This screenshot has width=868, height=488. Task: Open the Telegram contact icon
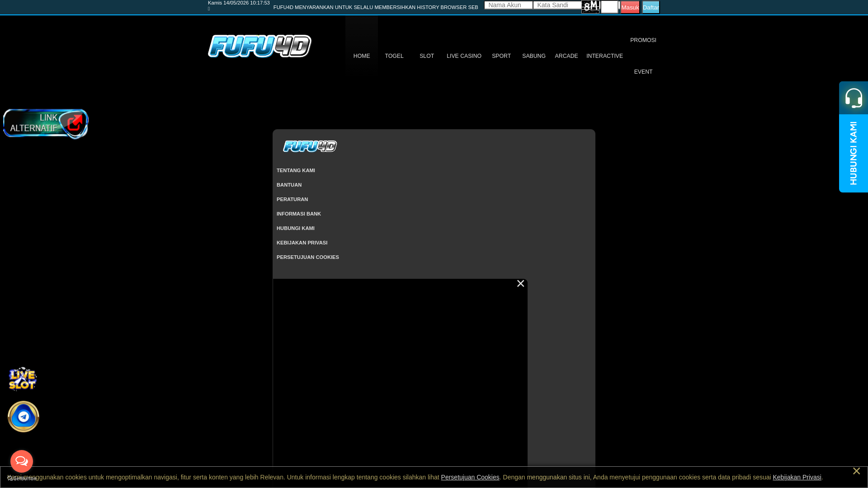tap(24, 417)
